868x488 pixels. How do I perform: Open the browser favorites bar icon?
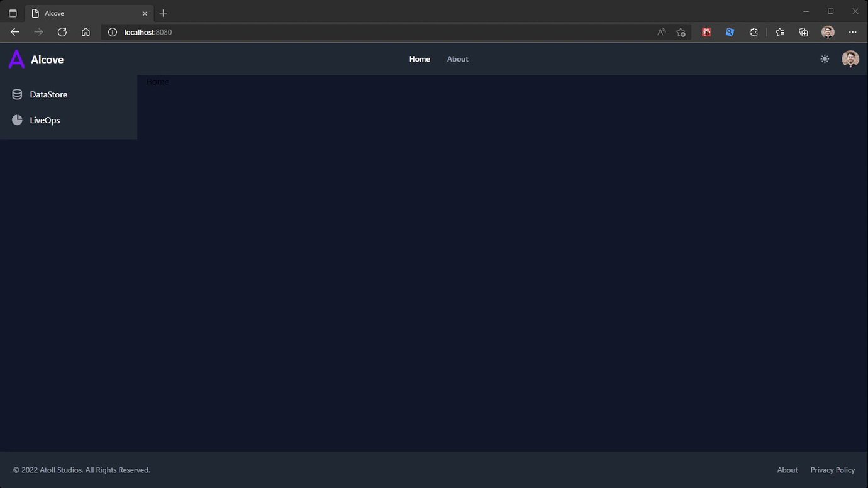tap(779, 32)
